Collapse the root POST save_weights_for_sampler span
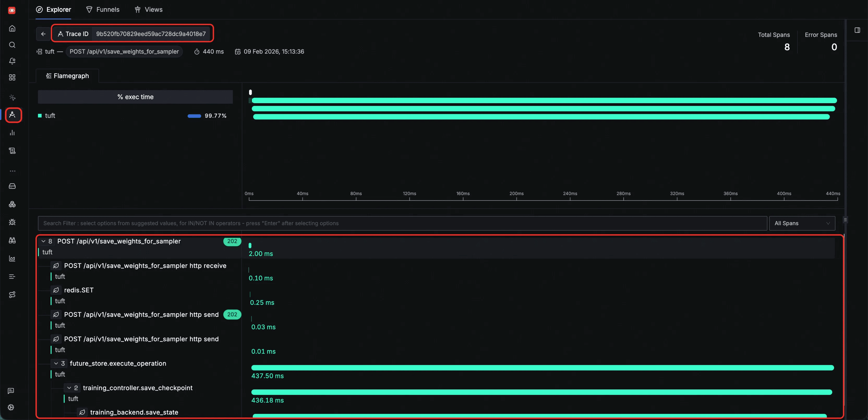The image size is (868, 420). [44, 241]
